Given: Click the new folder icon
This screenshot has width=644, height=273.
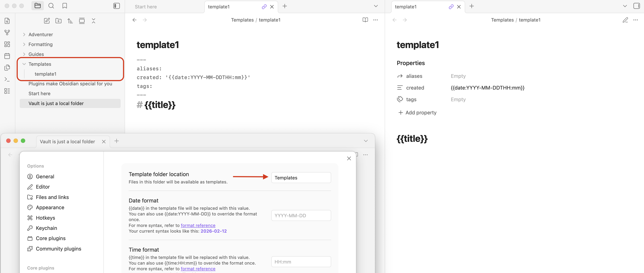Looking at the screenshot, I should (58, 21).
